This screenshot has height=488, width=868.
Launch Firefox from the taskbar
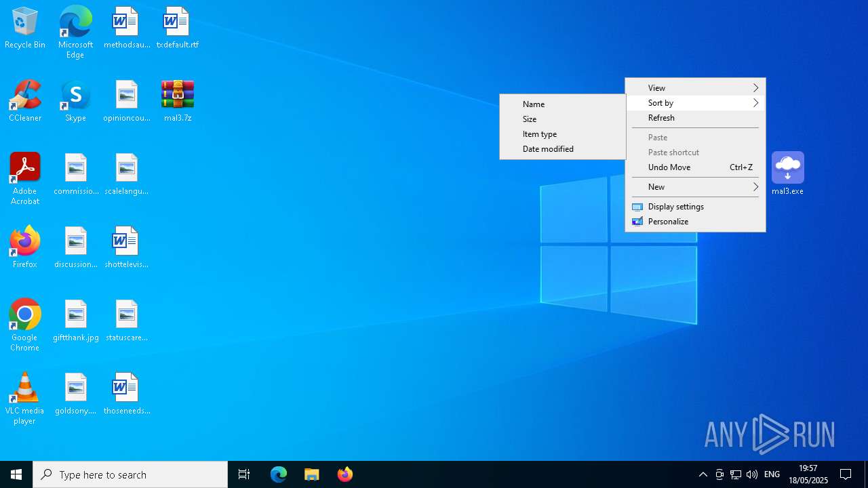(x=345, y=474)
